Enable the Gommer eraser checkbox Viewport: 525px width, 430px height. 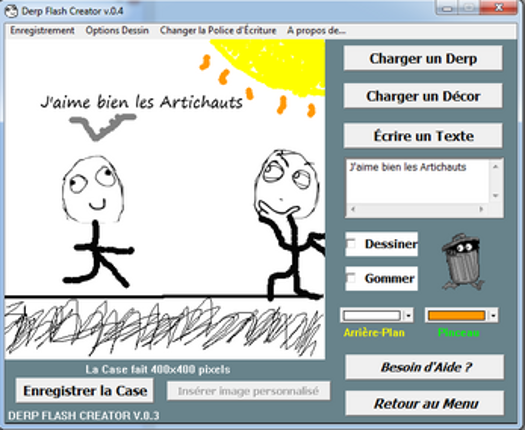pyautogui.click(x=351, y=278)
